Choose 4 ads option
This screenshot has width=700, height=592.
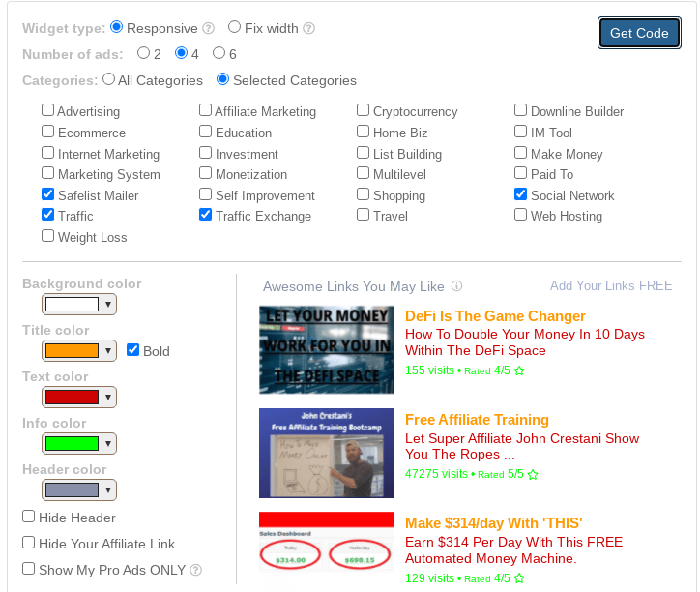tap(181, 53)
